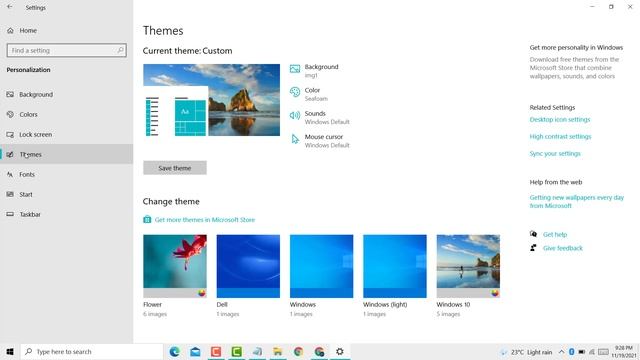The height and width of the screenshot is (360, 640).
Task: Click the taskbar clock and date
Action: [624, 352]
